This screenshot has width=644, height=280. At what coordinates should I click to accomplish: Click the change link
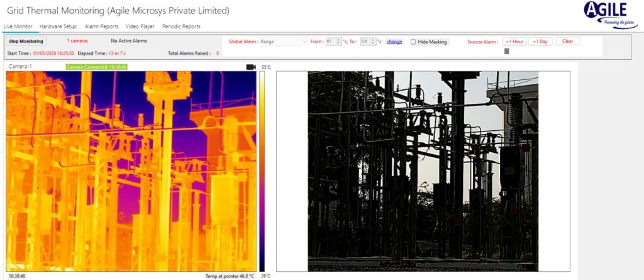click(x=394, y=42)
